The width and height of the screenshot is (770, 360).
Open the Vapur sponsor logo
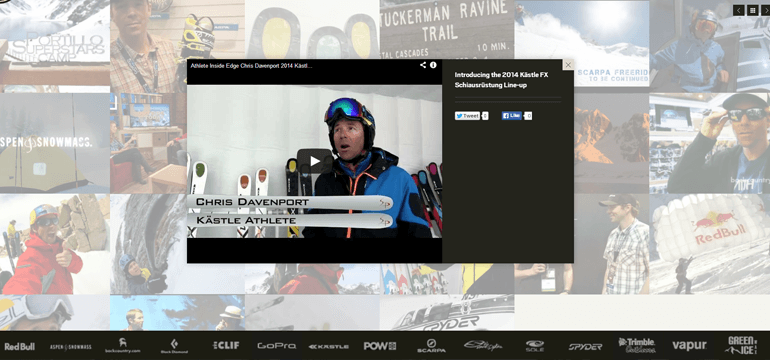[689, 345]
